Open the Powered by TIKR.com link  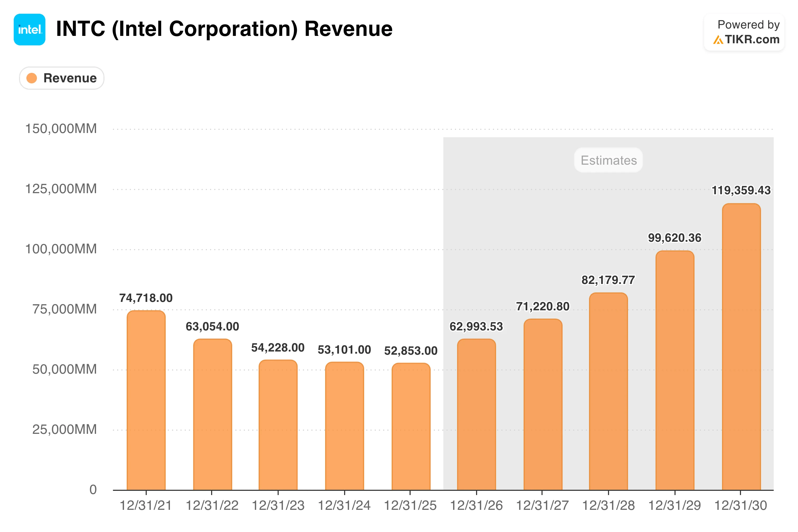(744, 32)
